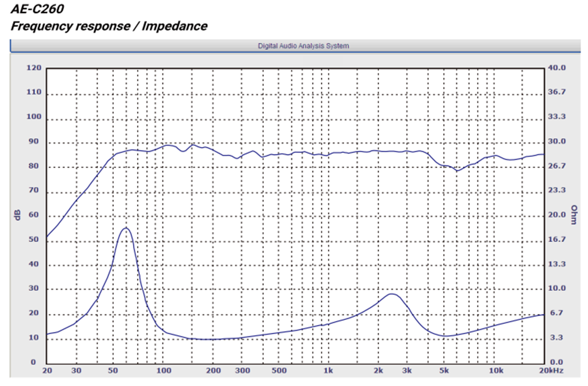Click the dB label on left axis
588x386 pixels.
pyautogui.click(x=17, y=215)
